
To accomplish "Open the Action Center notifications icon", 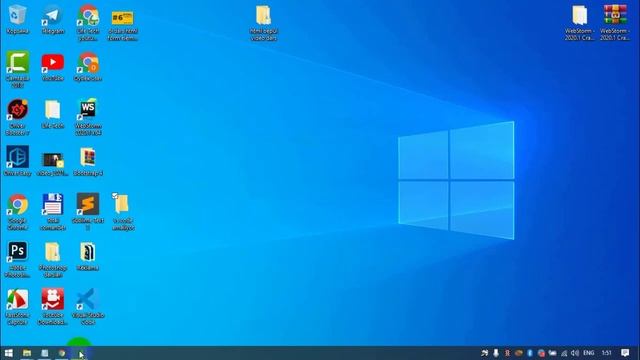I will 625,353.
